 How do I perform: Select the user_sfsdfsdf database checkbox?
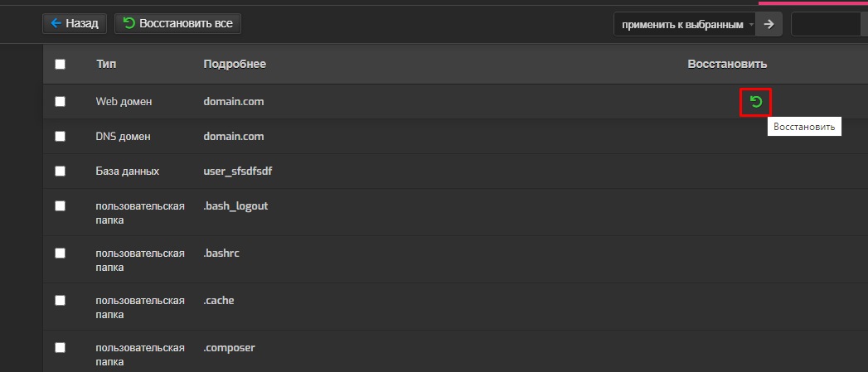click(61, 171)
